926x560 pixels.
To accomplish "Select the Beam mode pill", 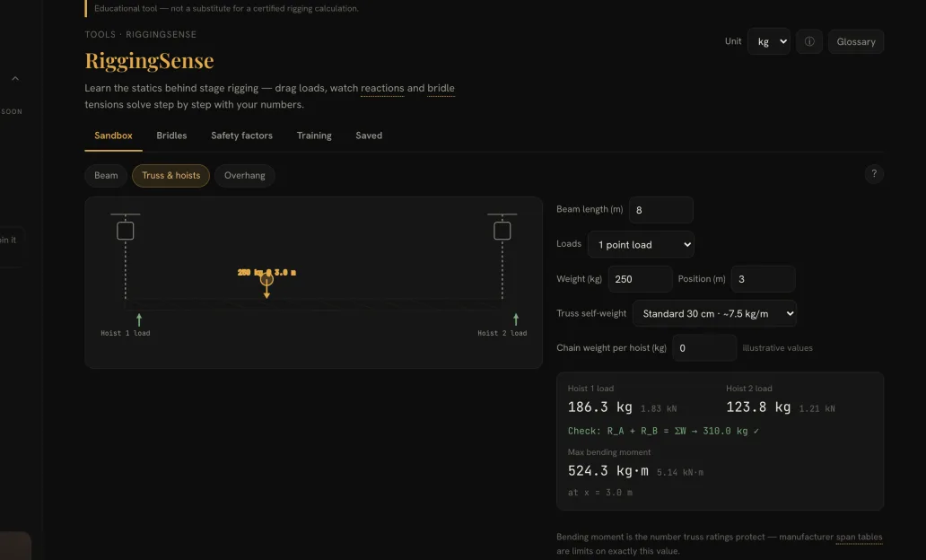I will pos(106,175).
